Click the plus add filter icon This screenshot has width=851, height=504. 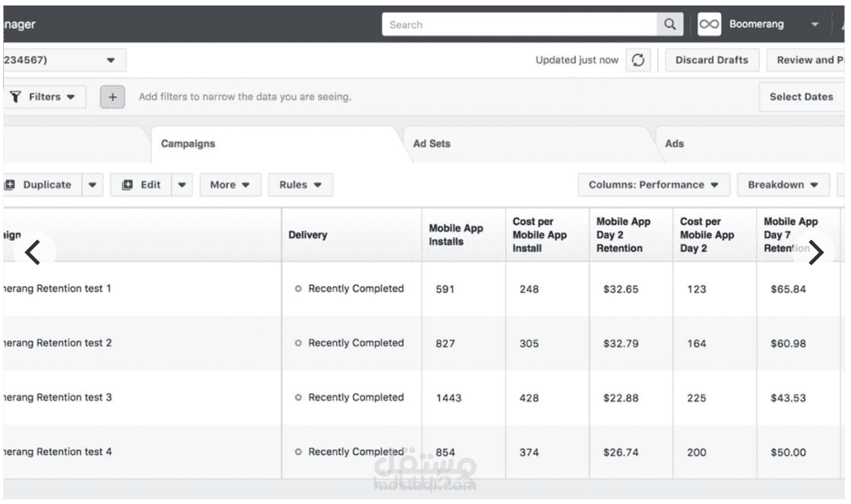113,97
